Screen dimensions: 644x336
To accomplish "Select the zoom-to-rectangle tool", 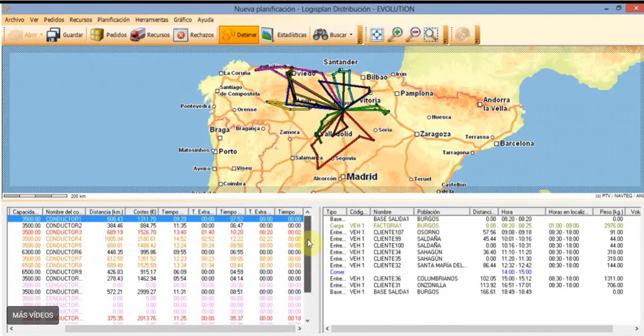I will pos(430,35).
